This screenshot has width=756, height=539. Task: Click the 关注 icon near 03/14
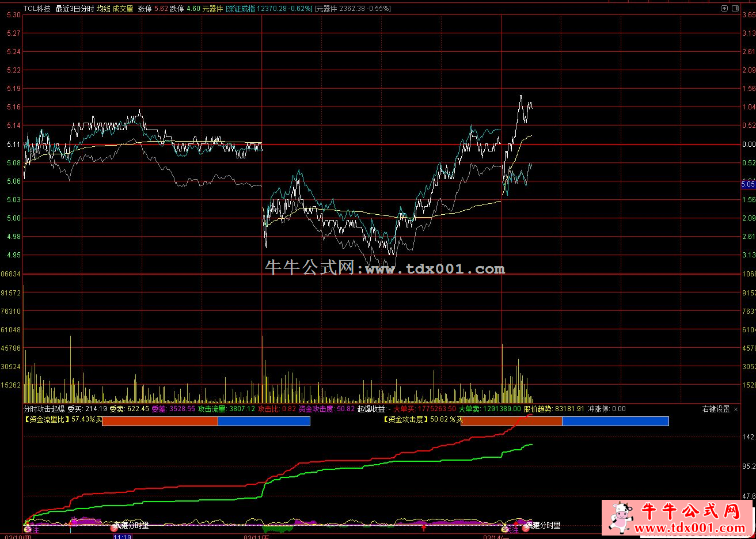coord(506,529)
